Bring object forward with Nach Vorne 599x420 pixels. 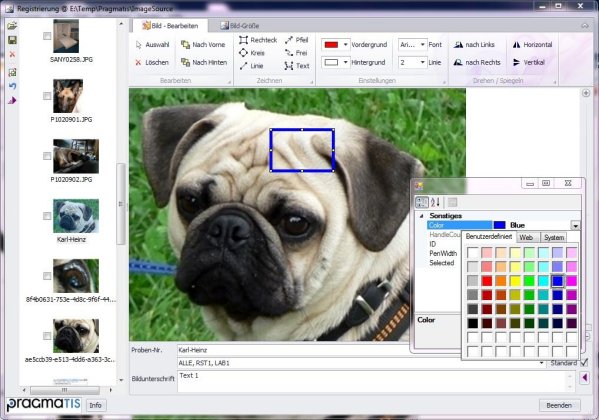click(203, 45)
